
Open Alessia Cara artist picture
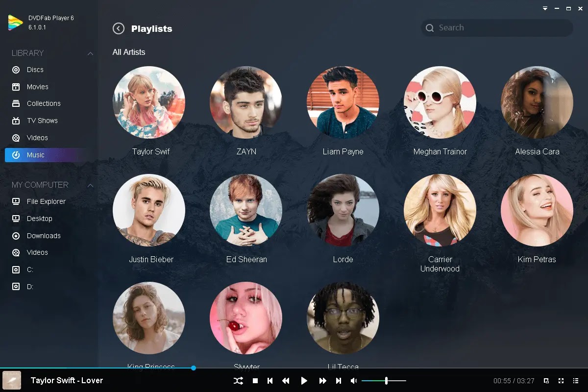pos(537,102)
